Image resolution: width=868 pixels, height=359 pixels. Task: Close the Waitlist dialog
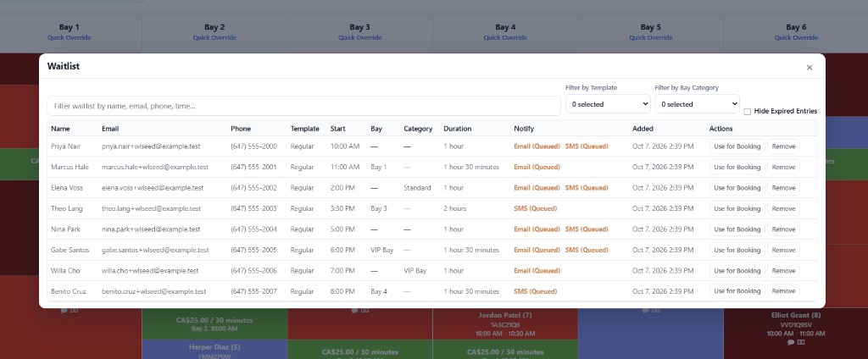click(810, 68)
